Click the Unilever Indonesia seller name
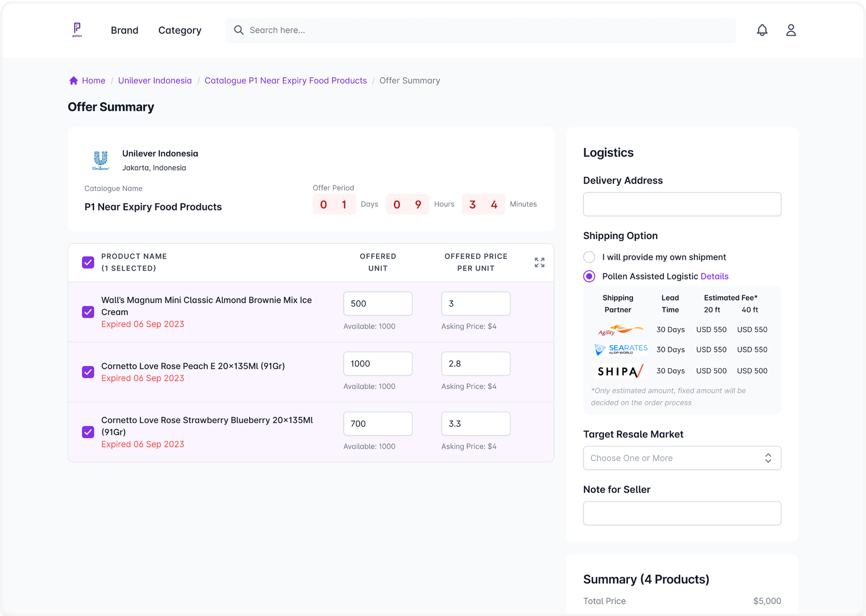Image resolution: width=866 pixels, height=616 pixels. 160,153
